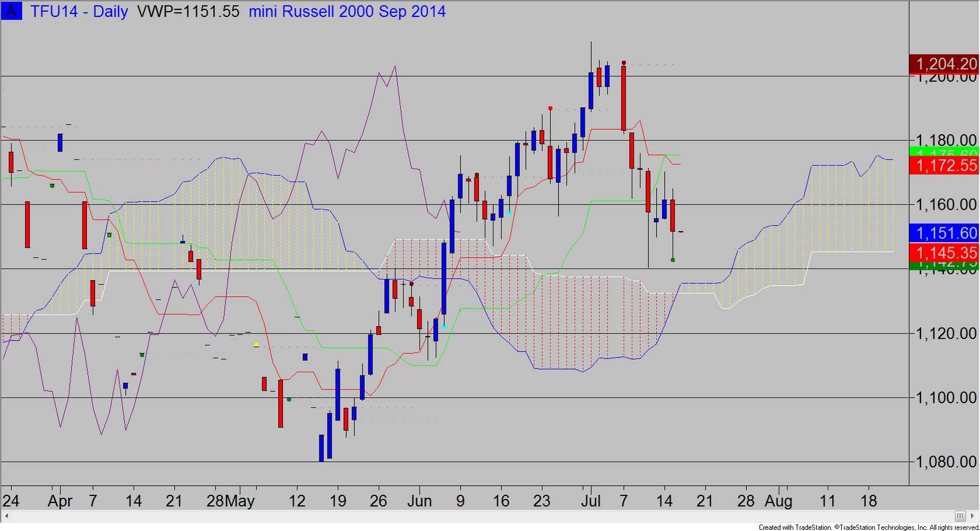Click the 26 date axis label

click(x=379, y=501)
